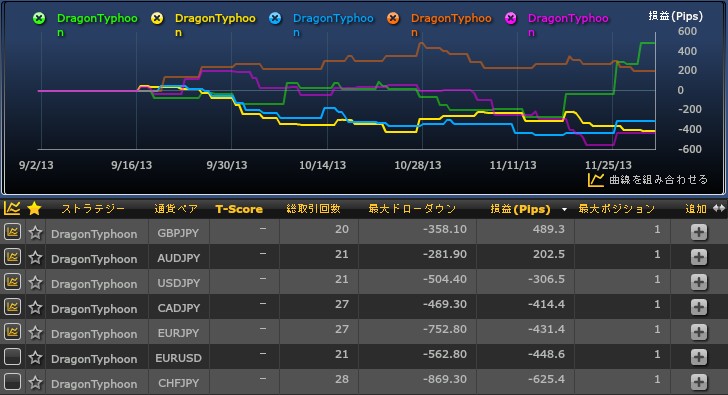
Task: Select the yellow DragonTyphoon legend label
Action: tap(215, 25)
